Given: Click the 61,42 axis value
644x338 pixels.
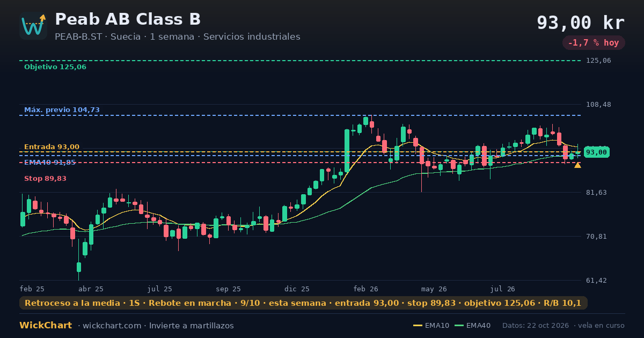Looking at the screenshot, I should pyautogui.click(x=597, y=281).
